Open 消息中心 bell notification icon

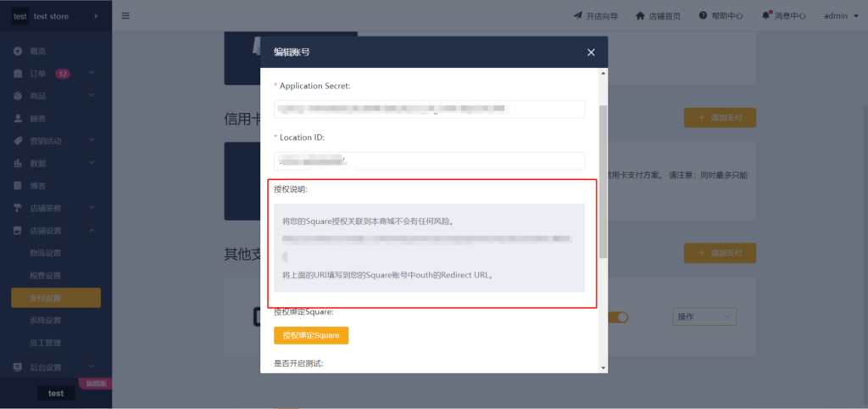point(766,15)
